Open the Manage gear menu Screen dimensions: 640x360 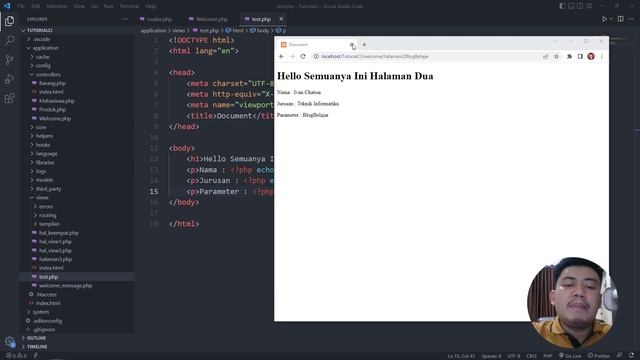click(x=9, y=341)
